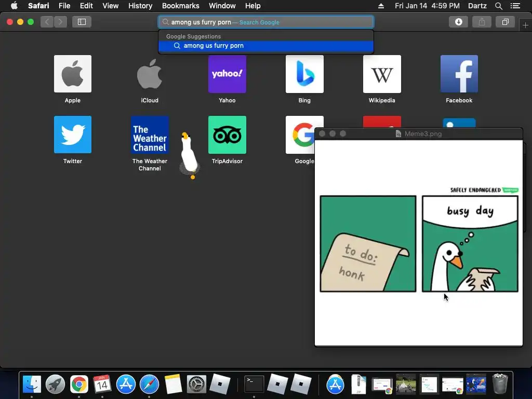This screenshot has width=532, height=399.
Task: Select the highlighted Google Suggestions search row
Action: (266, 46)
